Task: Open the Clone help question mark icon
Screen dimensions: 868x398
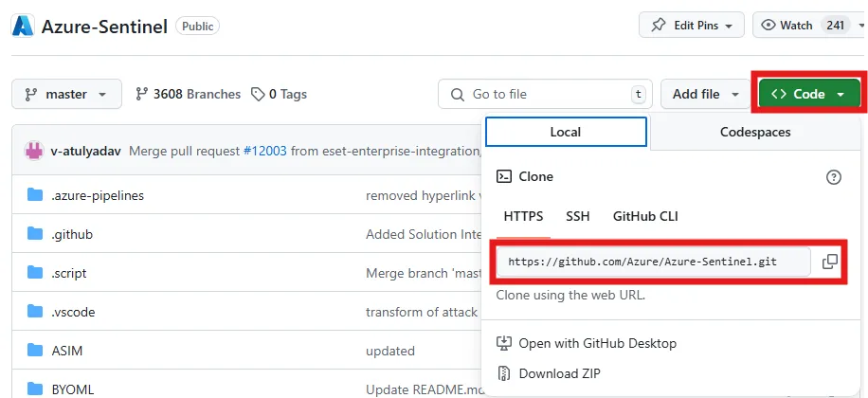Action: [833, 177]
